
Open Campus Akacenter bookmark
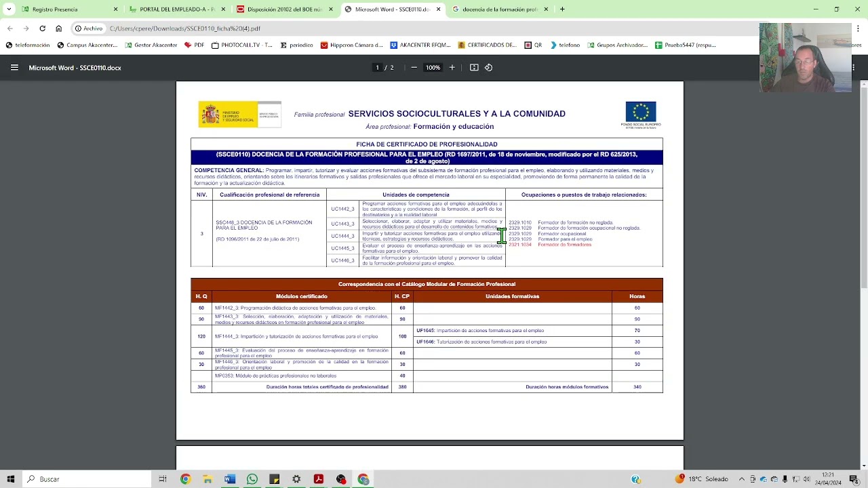pyautogui.click(x=87, y=45)
